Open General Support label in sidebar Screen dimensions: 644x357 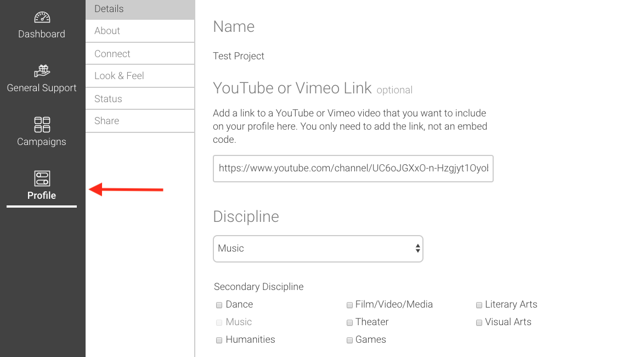coord(42,88)
